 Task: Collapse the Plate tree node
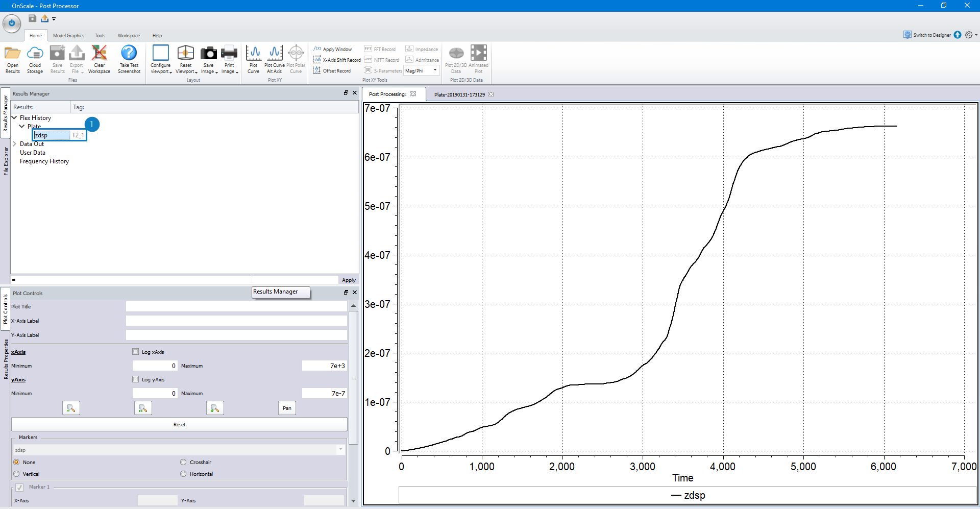[x=22, y=126]
